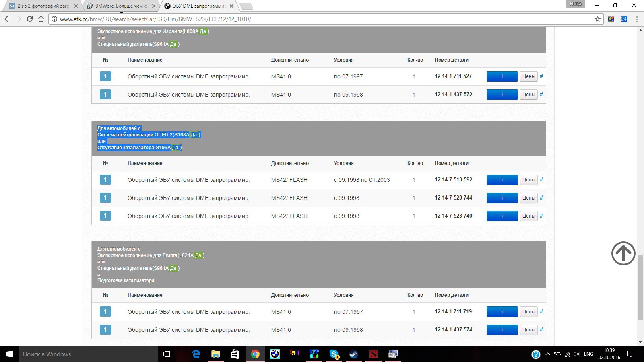Open a new browser tab

click(246, 6)
